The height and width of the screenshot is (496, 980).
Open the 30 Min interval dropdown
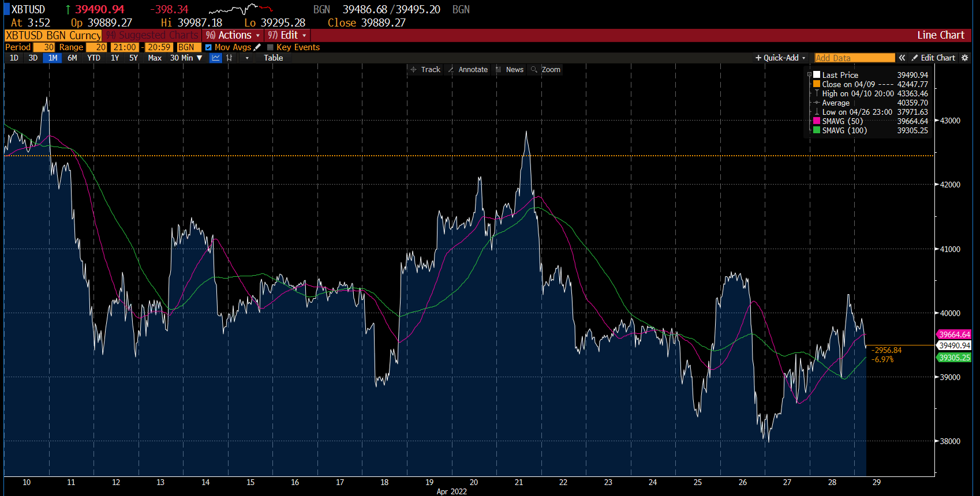click(x=186, y=58)
